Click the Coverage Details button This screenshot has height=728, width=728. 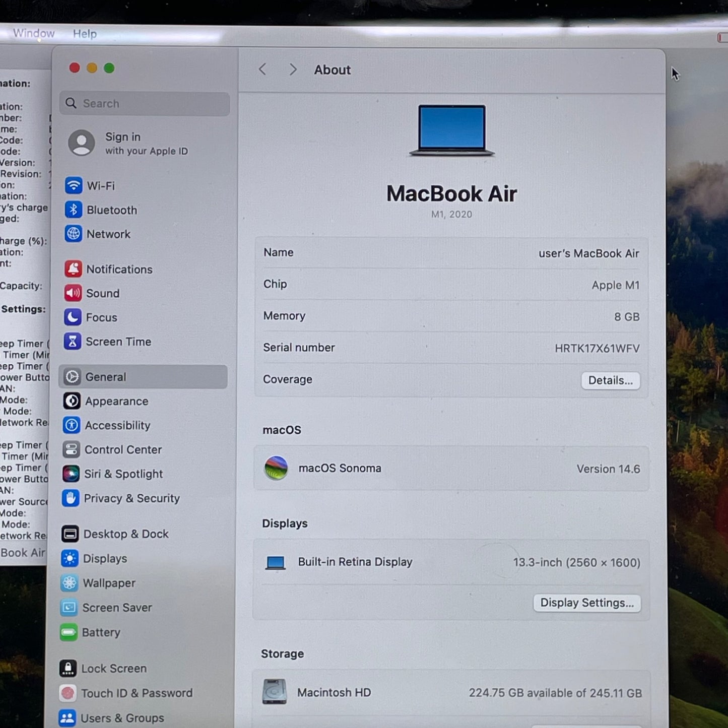tap(611, 380)
